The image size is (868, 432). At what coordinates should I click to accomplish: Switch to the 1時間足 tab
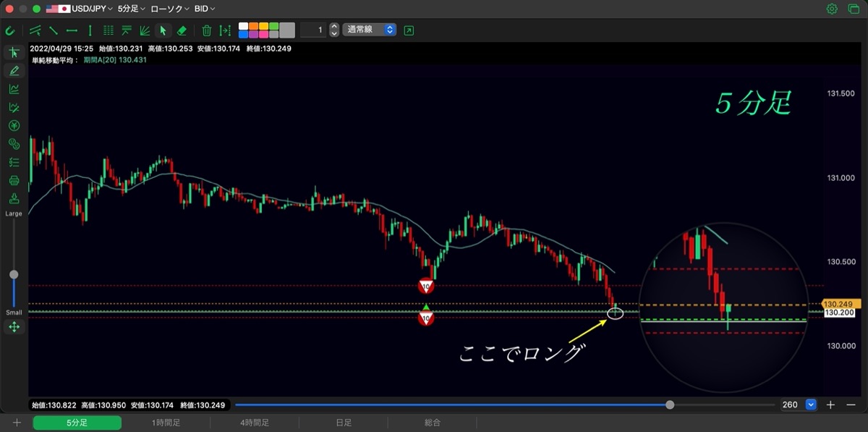coord(166,423)
